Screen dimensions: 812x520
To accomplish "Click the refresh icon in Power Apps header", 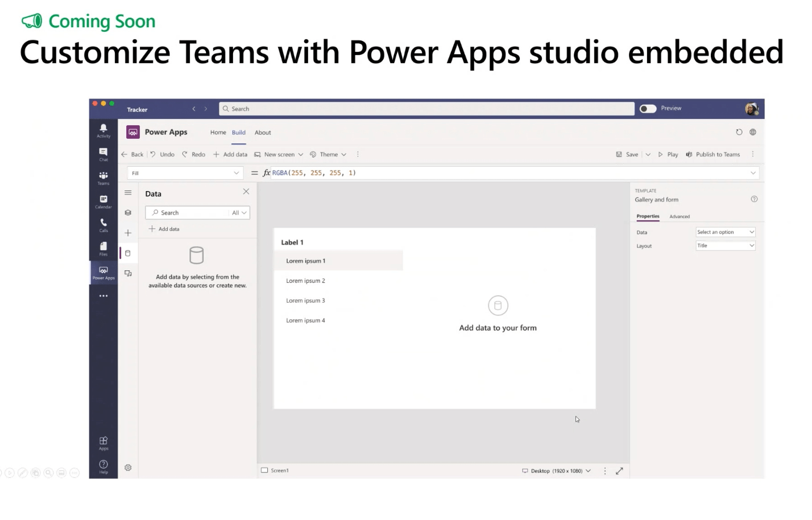I will click(x=739, y=132).
